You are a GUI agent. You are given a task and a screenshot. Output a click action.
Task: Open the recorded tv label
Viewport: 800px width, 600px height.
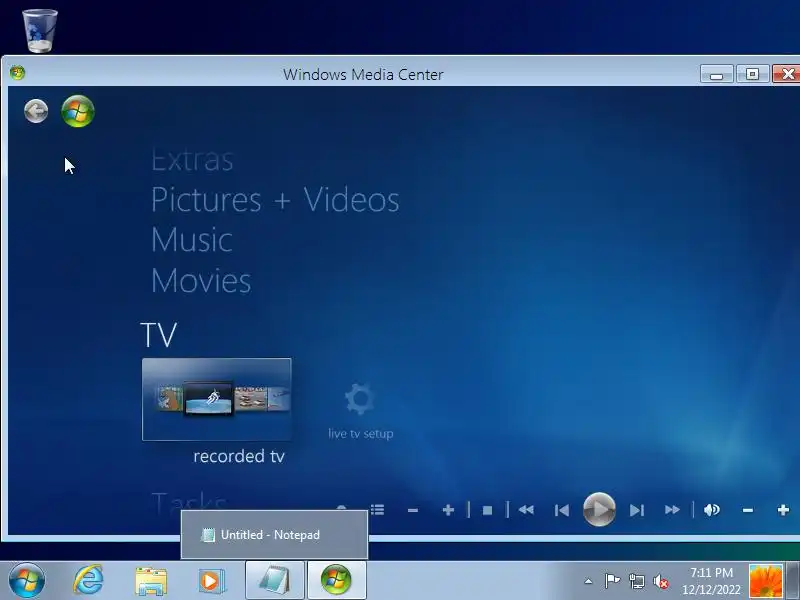coord(239,456)
